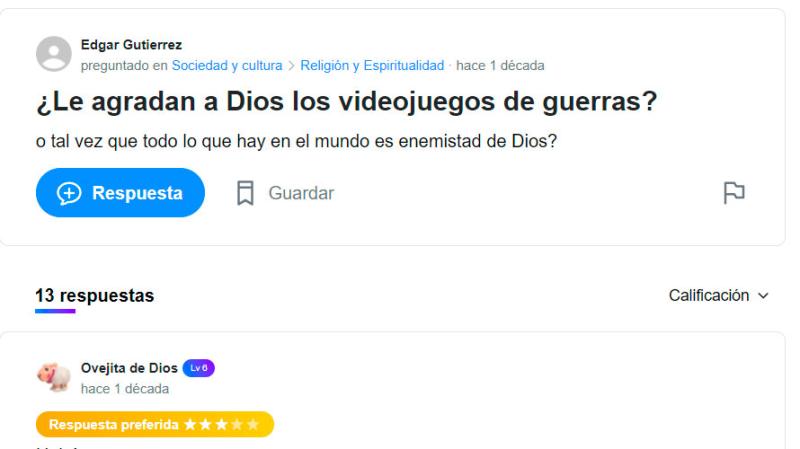This screenshot has width=800, height=449.
Task: Click the fifth star in the rating
Action: pyautogui.click(x=253, y=425)
